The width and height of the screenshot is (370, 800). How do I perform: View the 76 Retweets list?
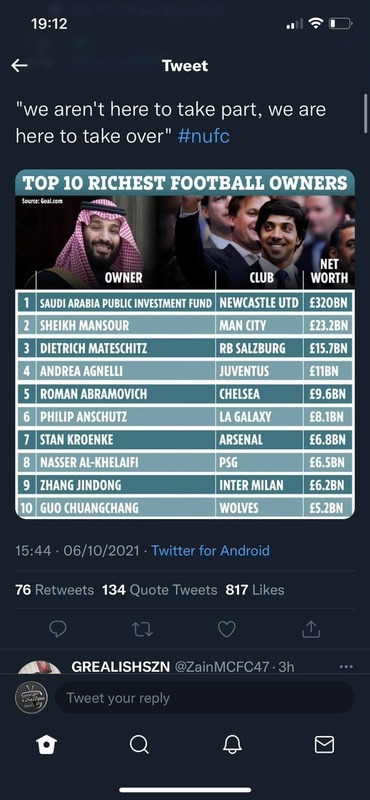click(55, 590)
